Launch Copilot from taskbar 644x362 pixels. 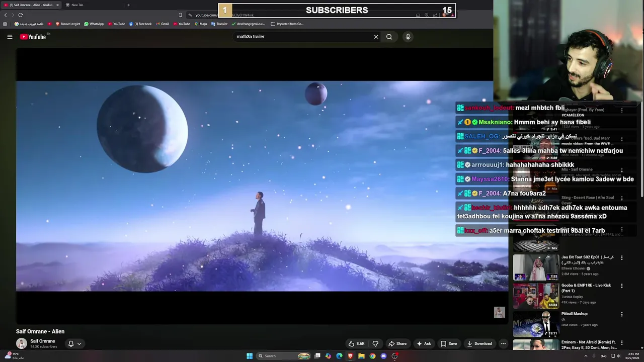point(328,356)
